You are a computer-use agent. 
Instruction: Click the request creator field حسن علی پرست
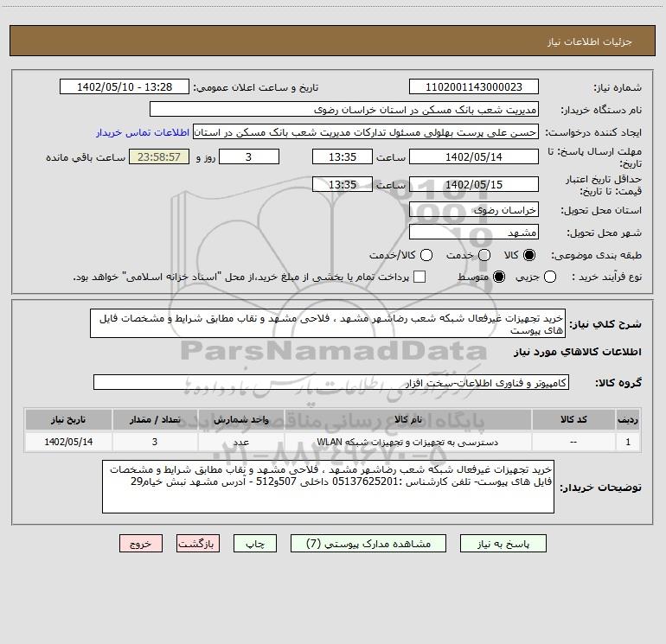pyautogui.click(x=366, y=132)
